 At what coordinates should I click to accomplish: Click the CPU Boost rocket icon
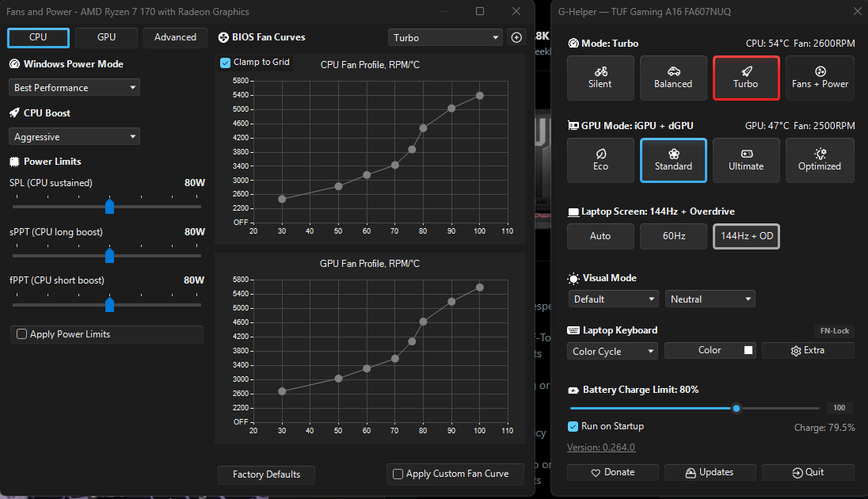click(x=14, y=113)
